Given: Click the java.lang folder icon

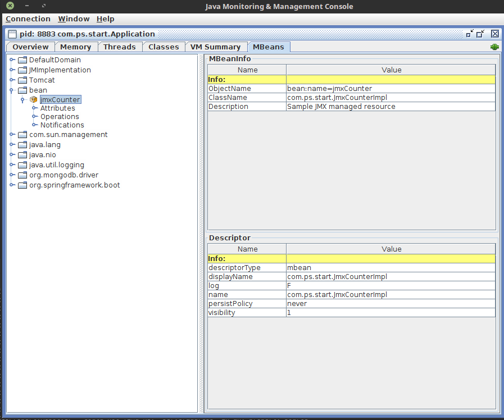Looking at the screenshot, I should 22,145.
